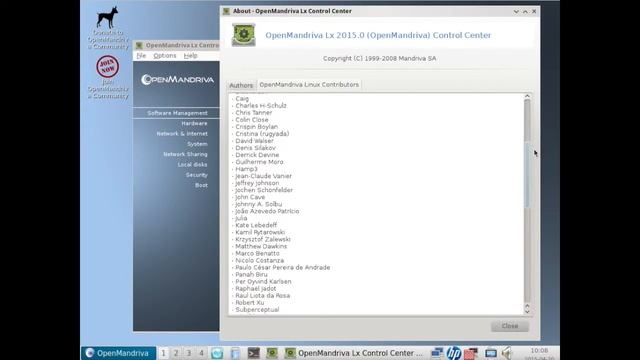The image size is (640, 360).
Task: Select contributor 'Denis Silakov'
Action: pos(256,148)
